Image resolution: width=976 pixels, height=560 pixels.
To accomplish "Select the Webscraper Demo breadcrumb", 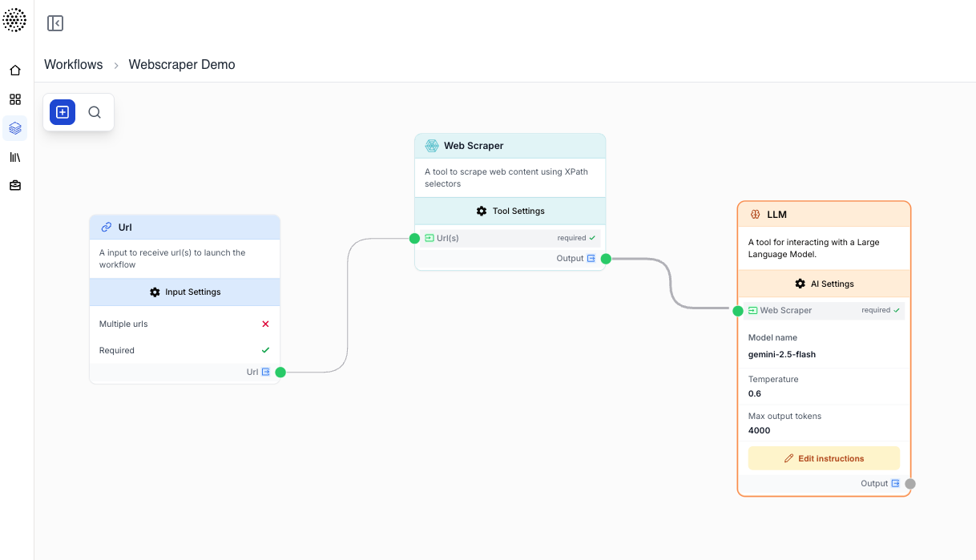I will (x=182, y=64).
